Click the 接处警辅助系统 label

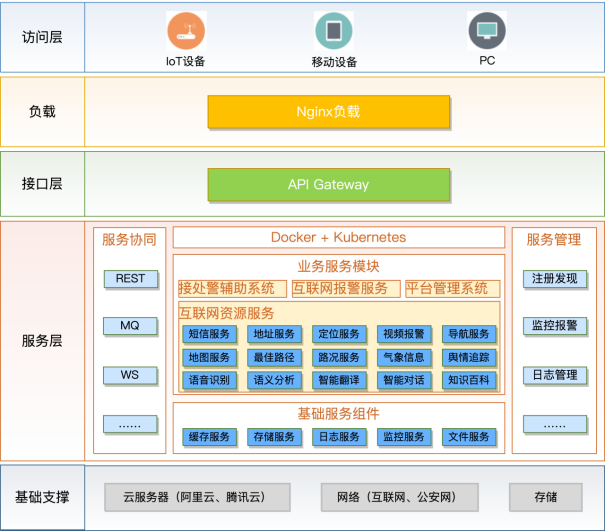tap(226, 289)
